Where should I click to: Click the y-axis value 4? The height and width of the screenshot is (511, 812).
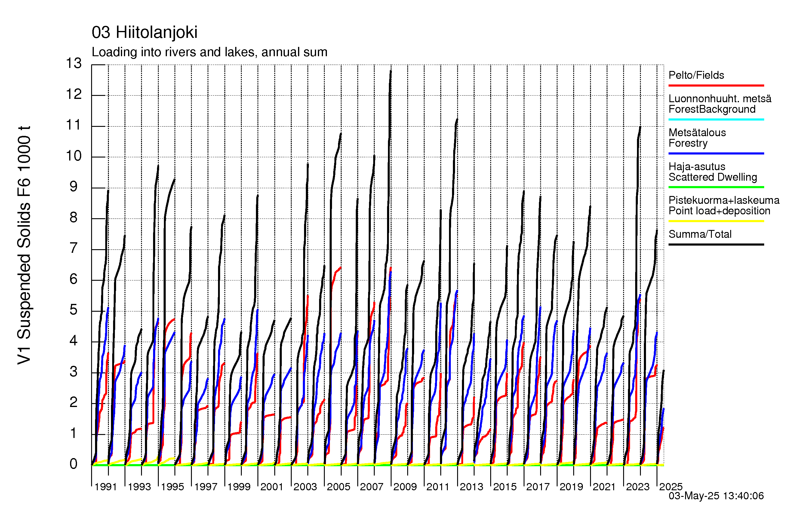coord(73,341)
